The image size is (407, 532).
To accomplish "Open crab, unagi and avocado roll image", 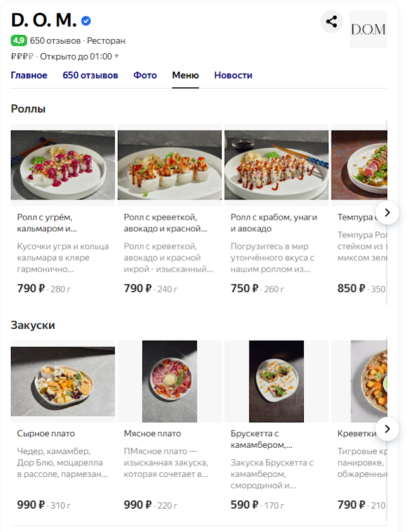I will pos(277,165).
